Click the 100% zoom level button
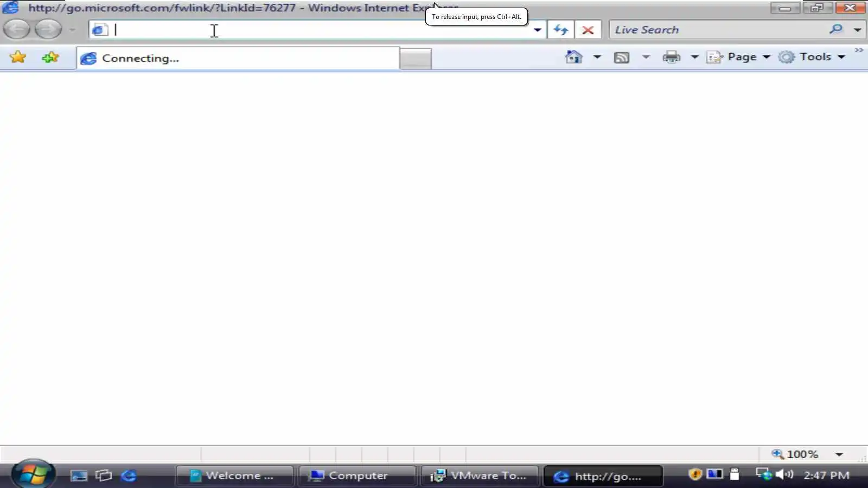868x488 pixels. pos(795,454)
